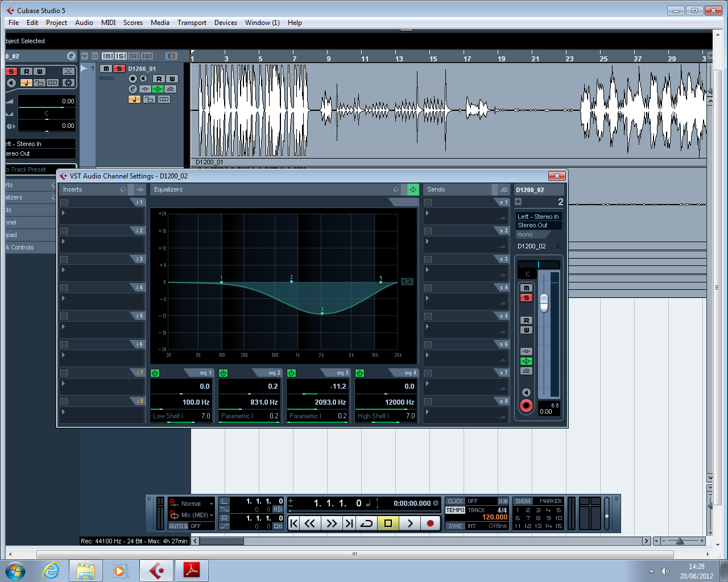The width and height of the screenshot is (728, 582).
Task: Toggle Inserts bypass in the channel strip
Action: [x=527, y=351]
